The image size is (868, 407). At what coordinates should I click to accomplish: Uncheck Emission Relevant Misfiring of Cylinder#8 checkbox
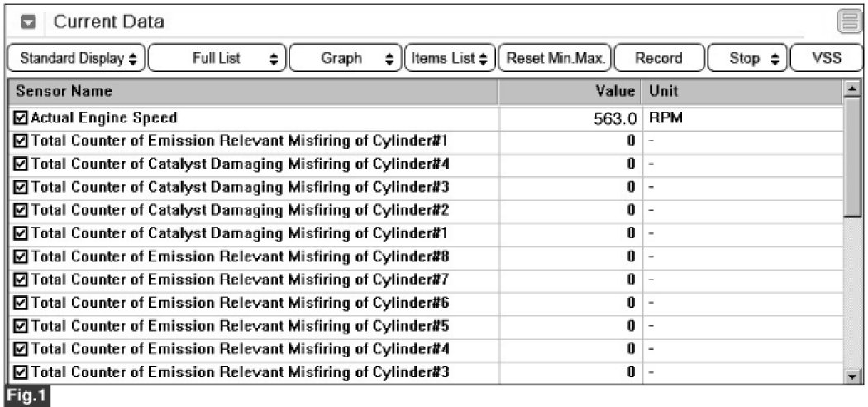click(x=21, y=256)
